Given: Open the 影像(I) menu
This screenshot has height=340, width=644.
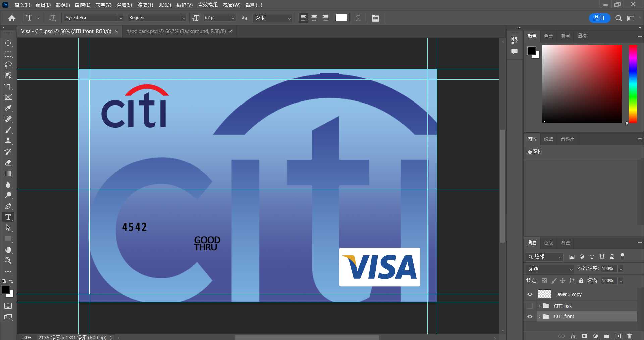Looking at the screenshot, I should point(63,5).
